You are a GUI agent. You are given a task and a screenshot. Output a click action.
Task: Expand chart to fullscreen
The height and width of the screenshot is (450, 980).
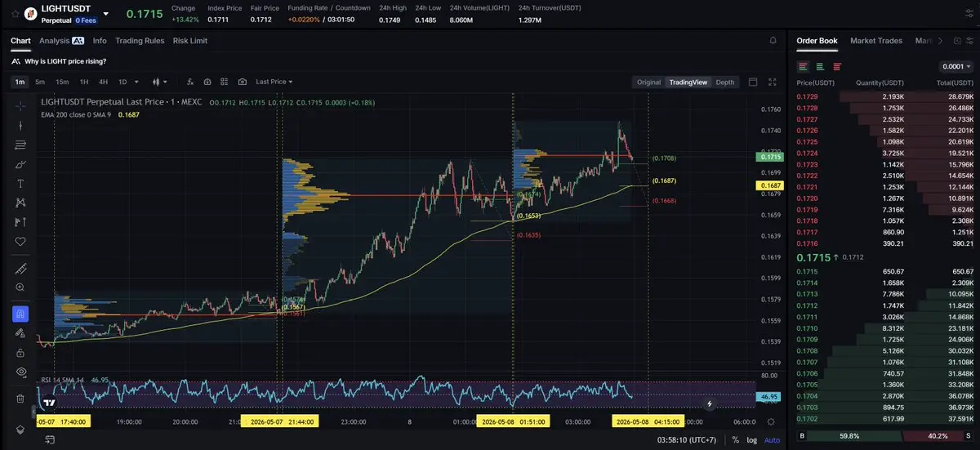click(x=773, y=82)
